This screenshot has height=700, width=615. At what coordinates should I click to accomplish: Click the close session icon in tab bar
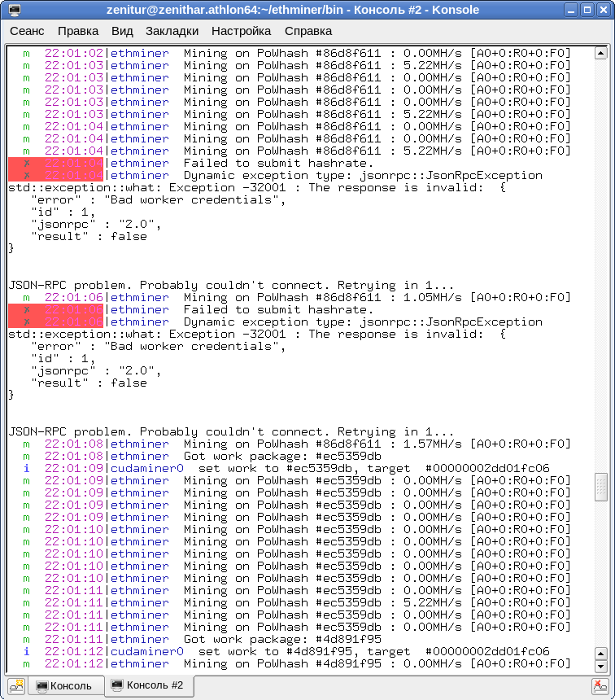pyautogui.click(x=600, y=686)
